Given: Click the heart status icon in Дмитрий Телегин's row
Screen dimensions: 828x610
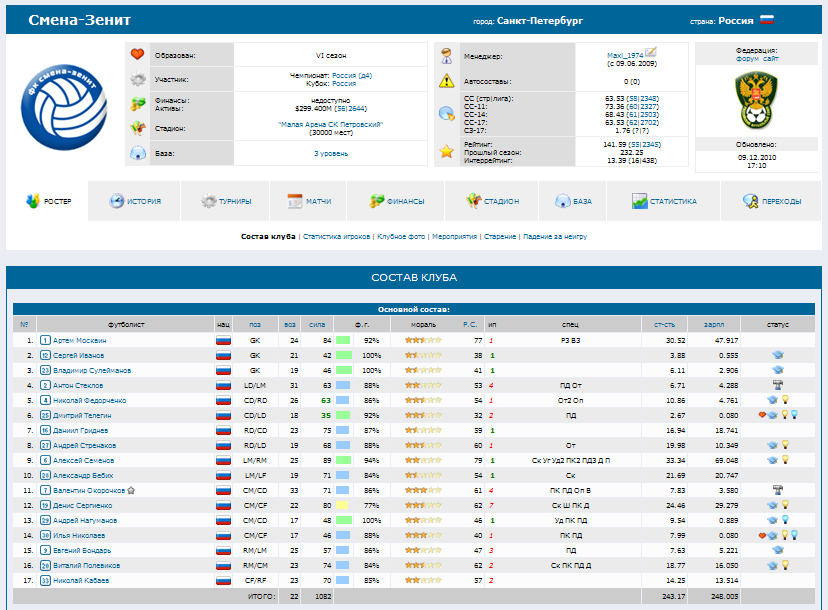Looking at the screenshot, I should [x=762, y=415].
